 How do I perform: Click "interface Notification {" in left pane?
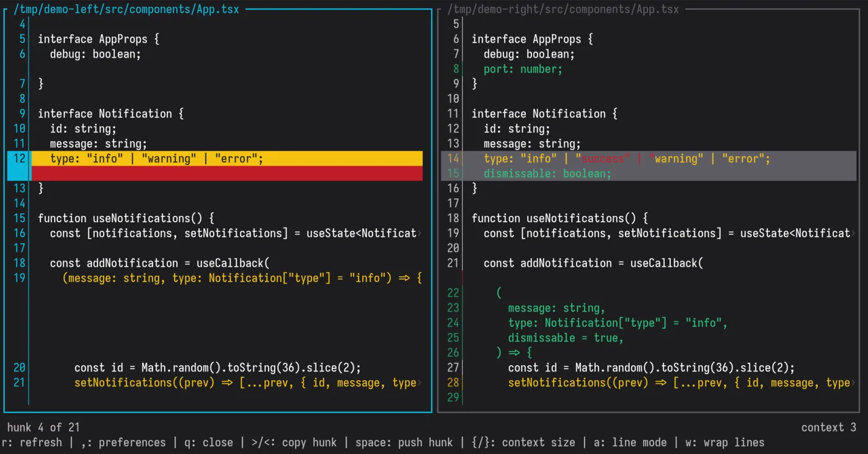111,113
